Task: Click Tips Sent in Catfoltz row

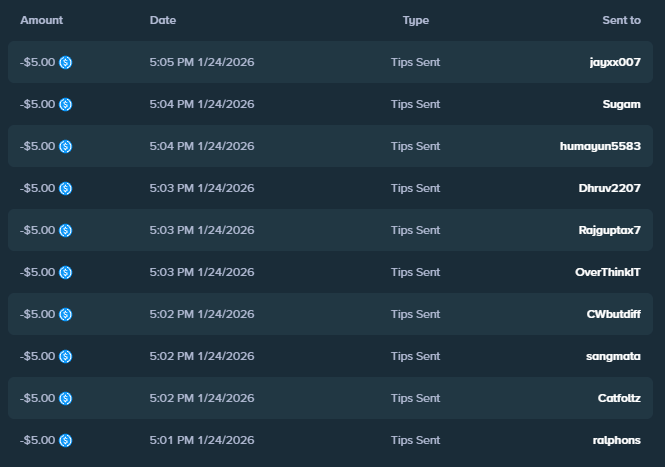Action: pos(416,398)
